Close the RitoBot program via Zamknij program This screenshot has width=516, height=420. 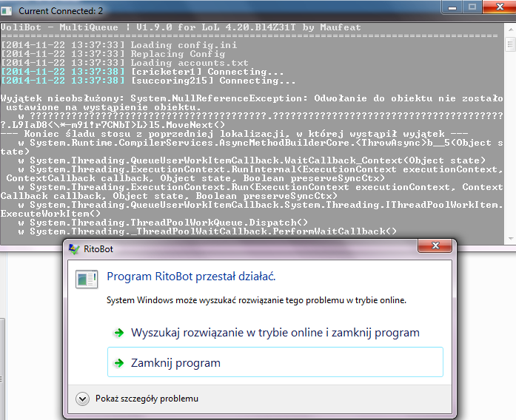[275, 362]
